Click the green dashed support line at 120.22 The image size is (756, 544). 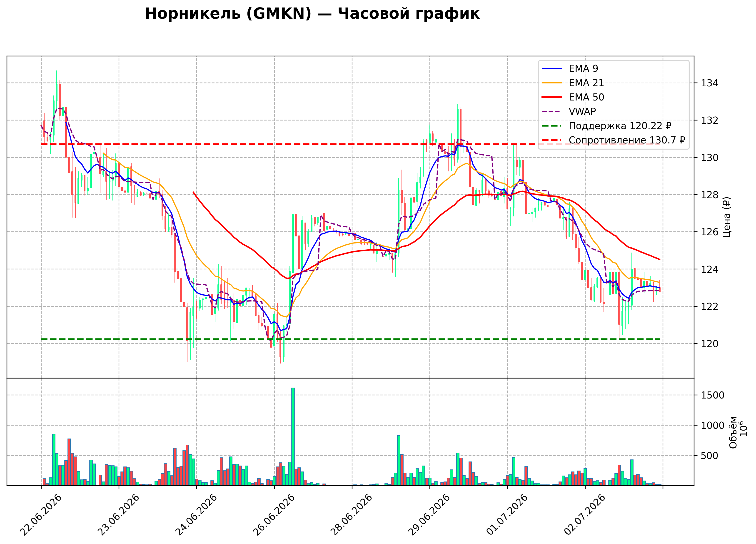pos(350,339)
